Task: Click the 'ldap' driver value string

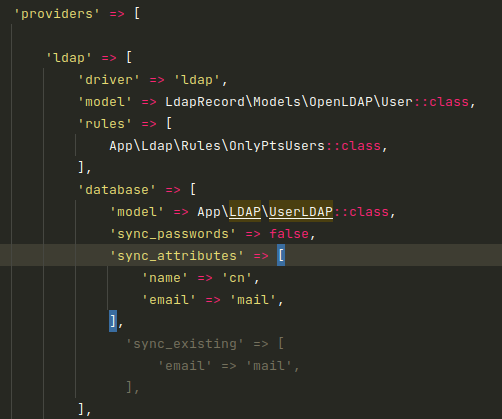Action: click(197, 80)
